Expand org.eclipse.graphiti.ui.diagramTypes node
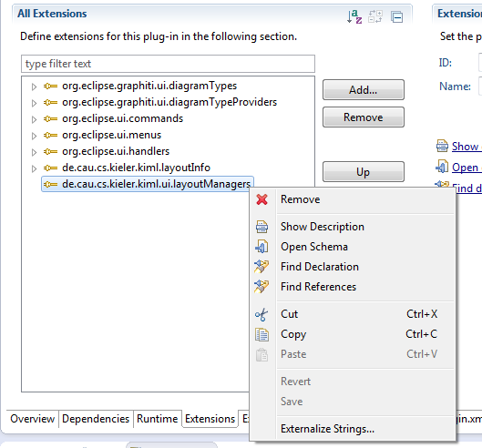 click(34, 87)
